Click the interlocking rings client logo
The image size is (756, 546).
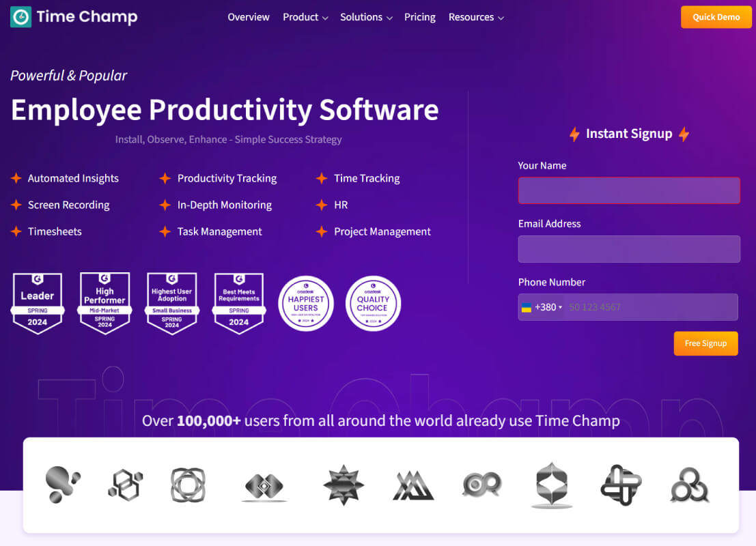(x=188, y=485)
